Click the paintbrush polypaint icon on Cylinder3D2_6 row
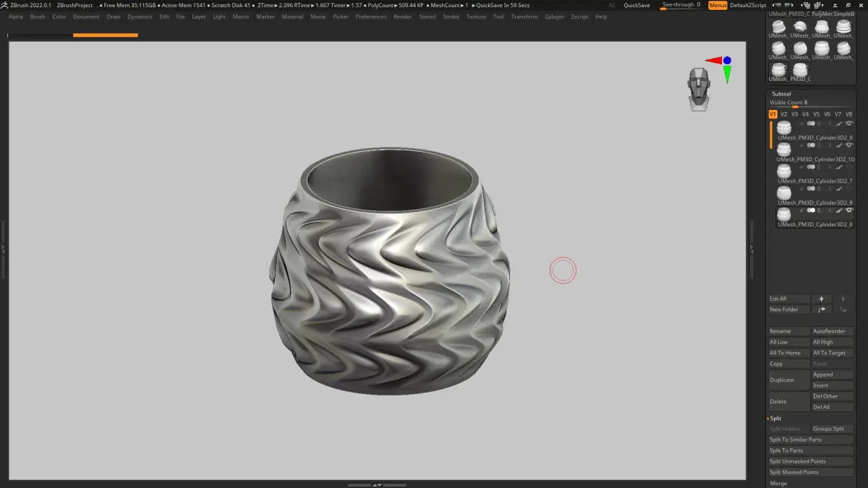This screenshot has width=868, height=488. (x=840, y=210)
